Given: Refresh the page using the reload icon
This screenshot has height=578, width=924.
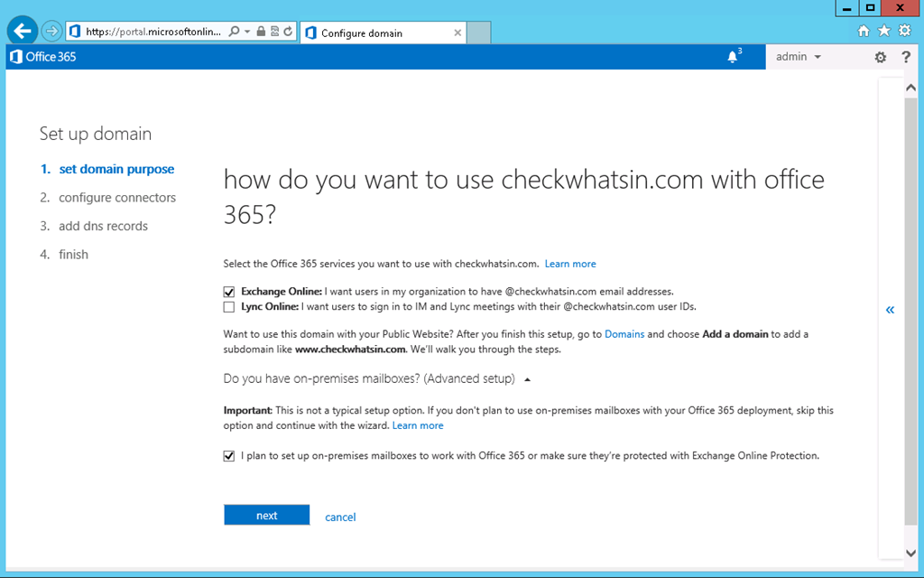Looking at the screenshot, I should tap(288, 32).
